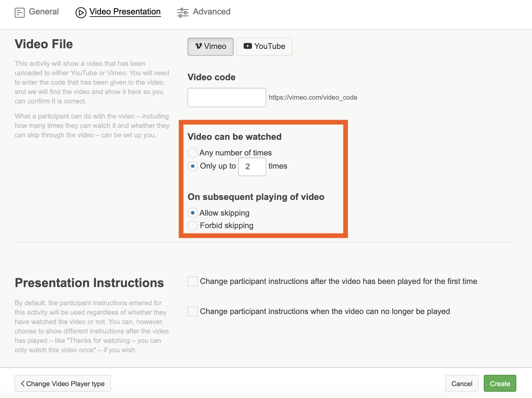Select the Any number of times option

click(193, 153)
